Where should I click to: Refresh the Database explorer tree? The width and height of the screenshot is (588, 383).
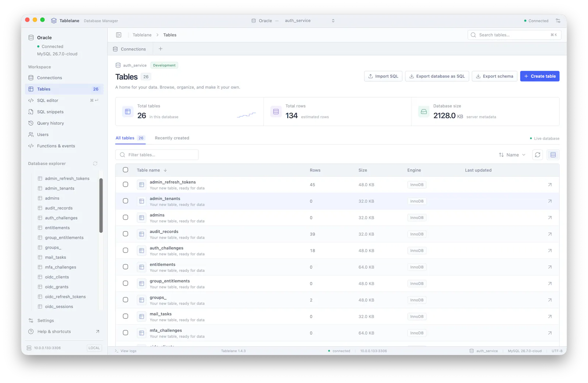[x=95, y=163]
